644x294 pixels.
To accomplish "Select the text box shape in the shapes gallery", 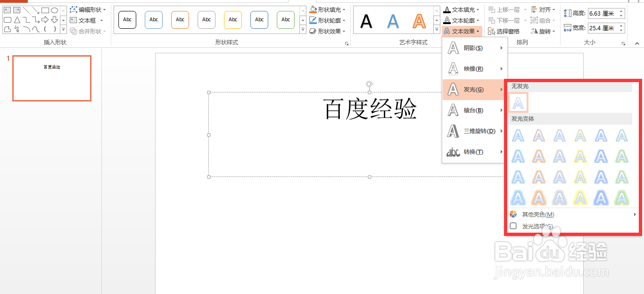I will [x=8, y=10].
